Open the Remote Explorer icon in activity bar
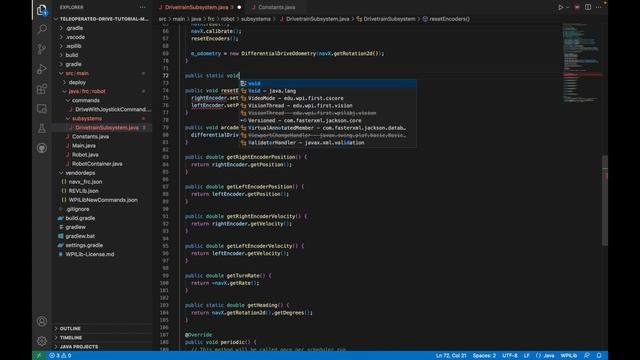This screenshot has width=640, height=360. coord(42,109)
